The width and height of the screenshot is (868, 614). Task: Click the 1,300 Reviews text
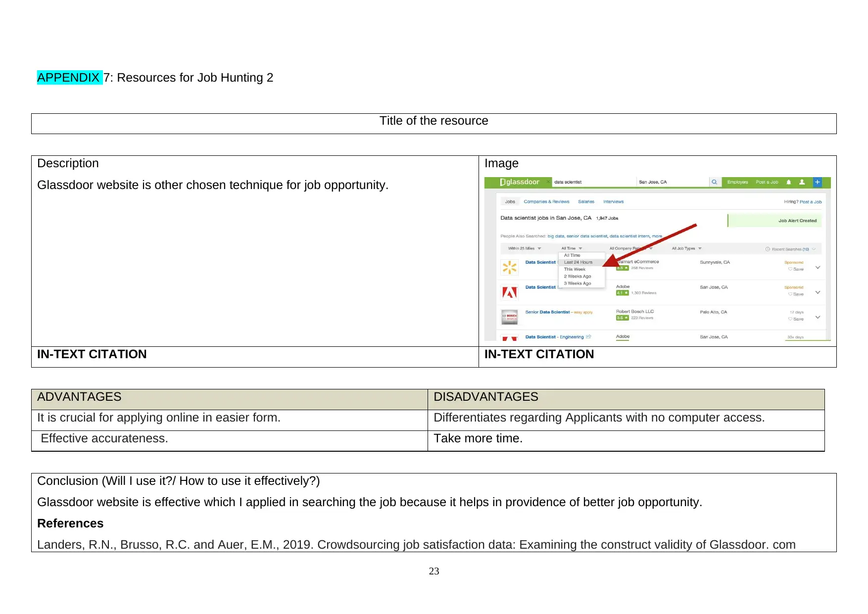pyautogui.click(x=643, y=293)
